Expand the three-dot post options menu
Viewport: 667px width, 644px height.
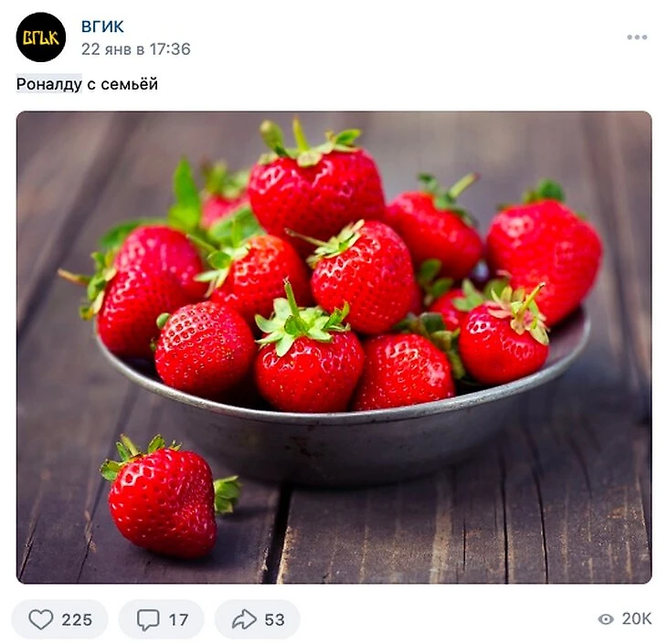[x=637, y=37]
